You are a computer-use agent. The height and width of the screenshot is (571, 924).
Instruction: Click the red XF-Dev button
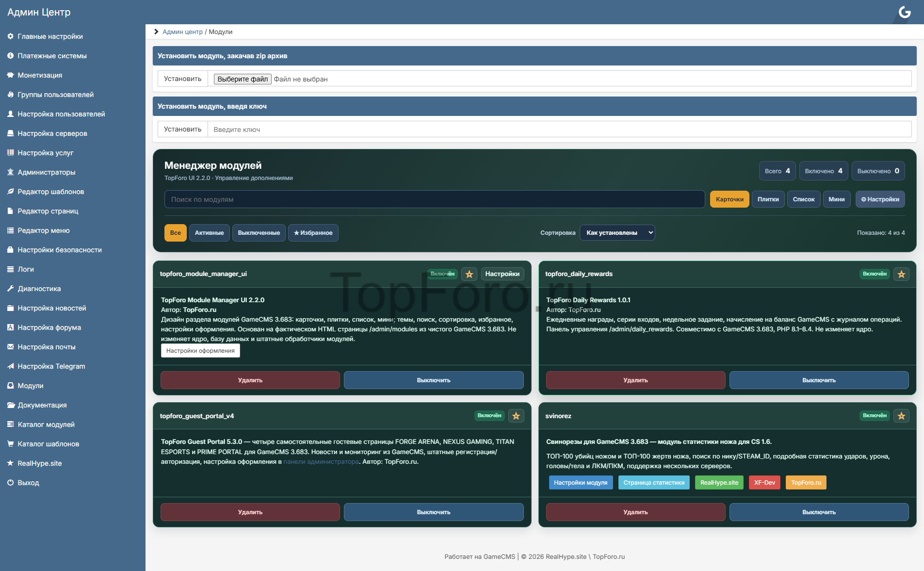point(764,483)
